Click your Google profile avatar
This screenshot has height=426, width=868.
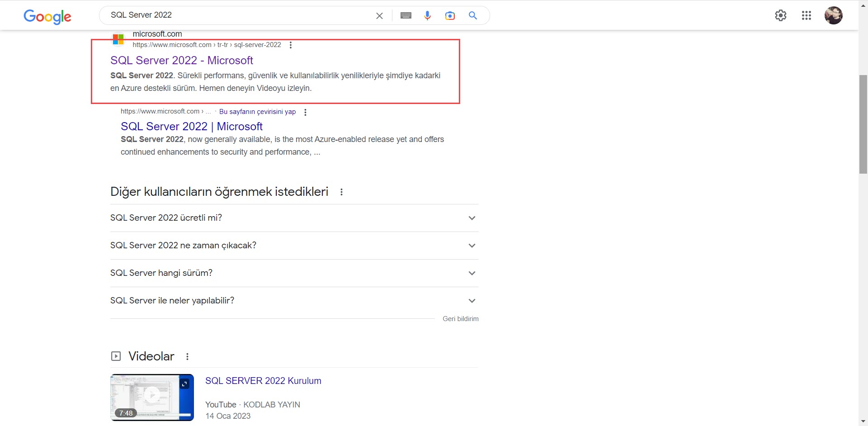coord(833,15)
